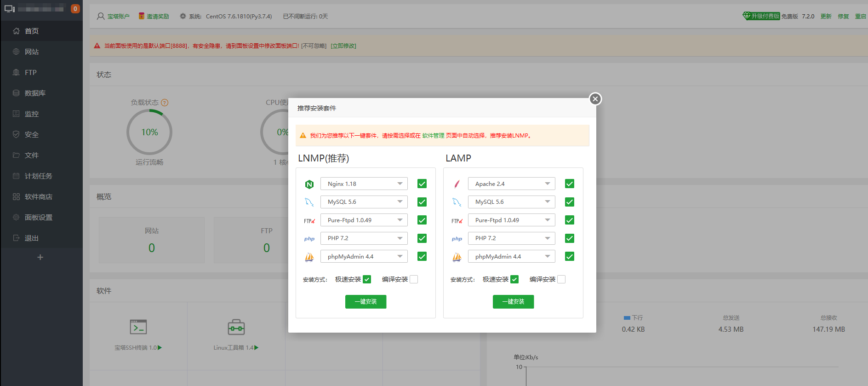
Task: Click 一键安装 button under LNMP
Action: (x=365, y=302)
